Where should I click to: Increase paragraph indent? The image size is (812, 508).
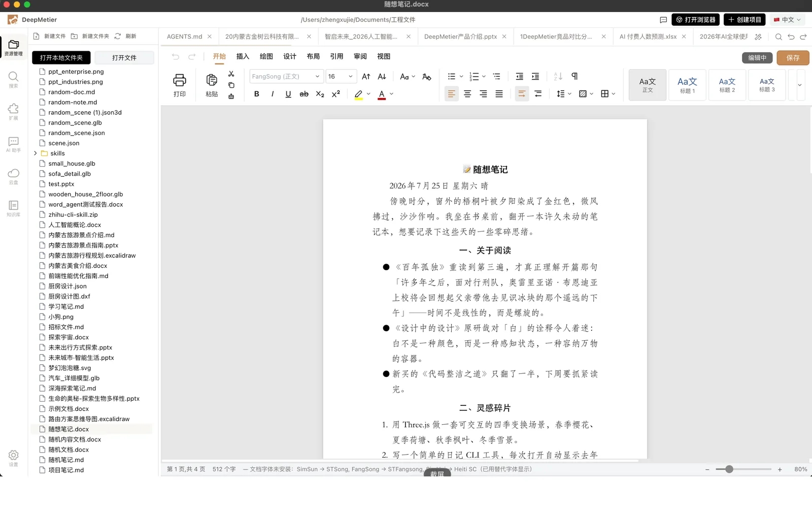click(x=535, y=77)
